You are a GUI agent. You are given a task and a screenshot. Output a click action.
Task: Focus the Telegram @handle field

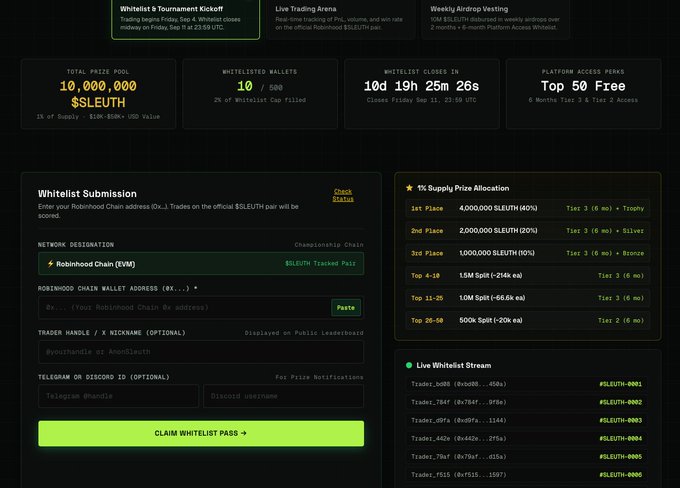point(119,396)
